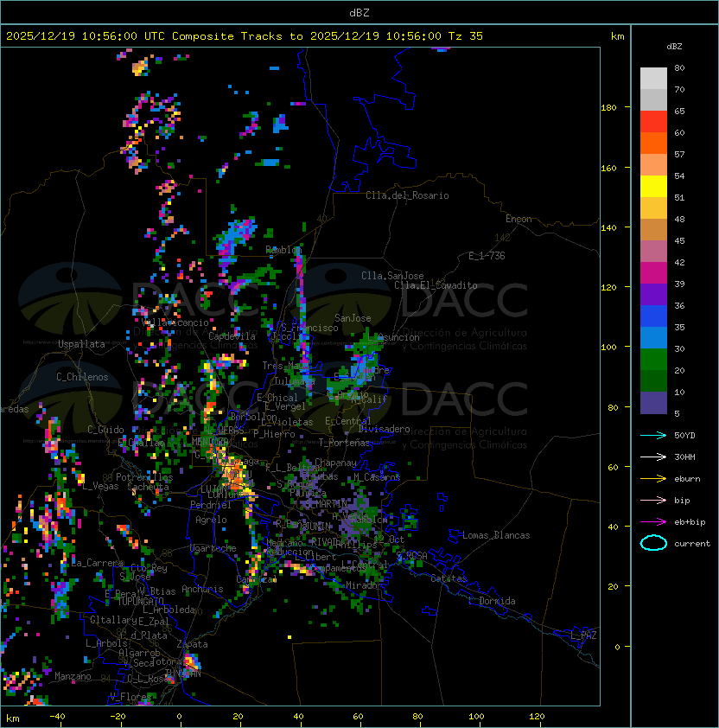The height and width of the screenshot is (728, 719).
Task: Click the strong echo cell near Tunuyan
Action: click(x=191, y=662)
